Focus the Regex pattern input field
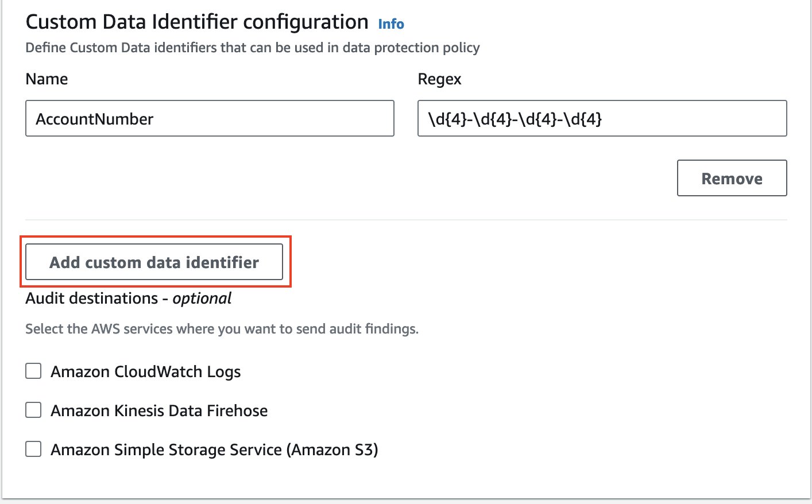The height and width of the screenshot is (504, 812). click(601, 119)
